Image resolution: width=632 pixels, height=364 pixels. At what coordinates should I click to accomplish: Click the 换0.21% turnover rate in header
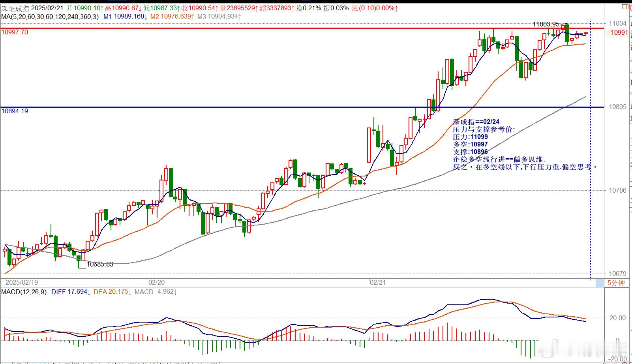309,8
